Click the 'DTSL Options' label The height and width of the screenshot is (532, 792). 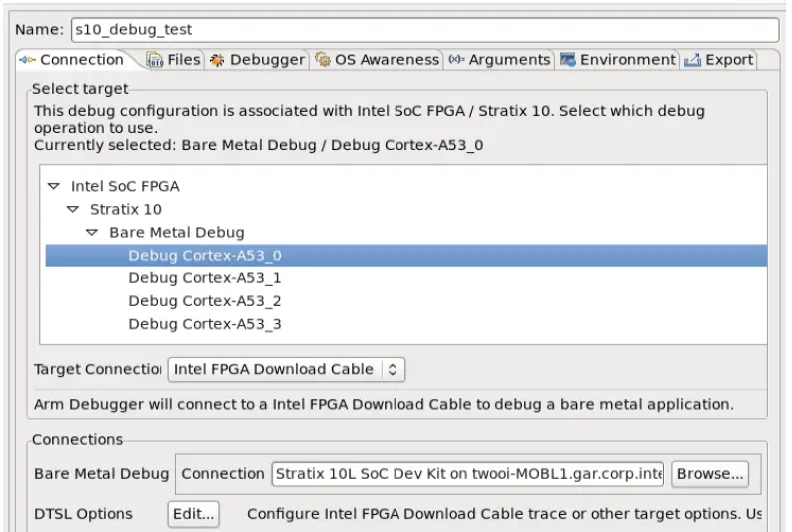coord(83,514)
